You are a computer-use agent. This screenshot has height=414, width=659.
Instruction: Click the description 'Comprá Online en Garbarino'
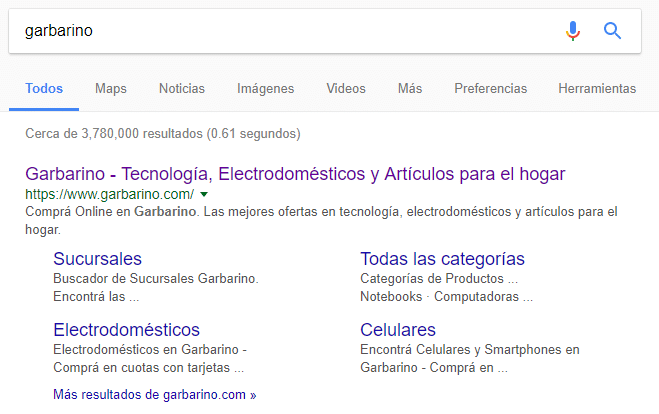[111, 211]
